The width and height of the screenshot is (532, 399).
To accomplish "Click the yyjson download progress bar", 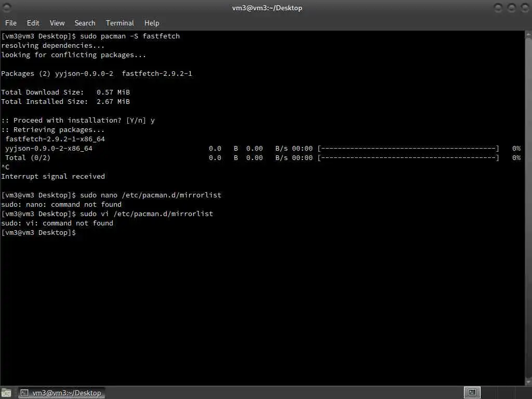I will coord(408,148).
